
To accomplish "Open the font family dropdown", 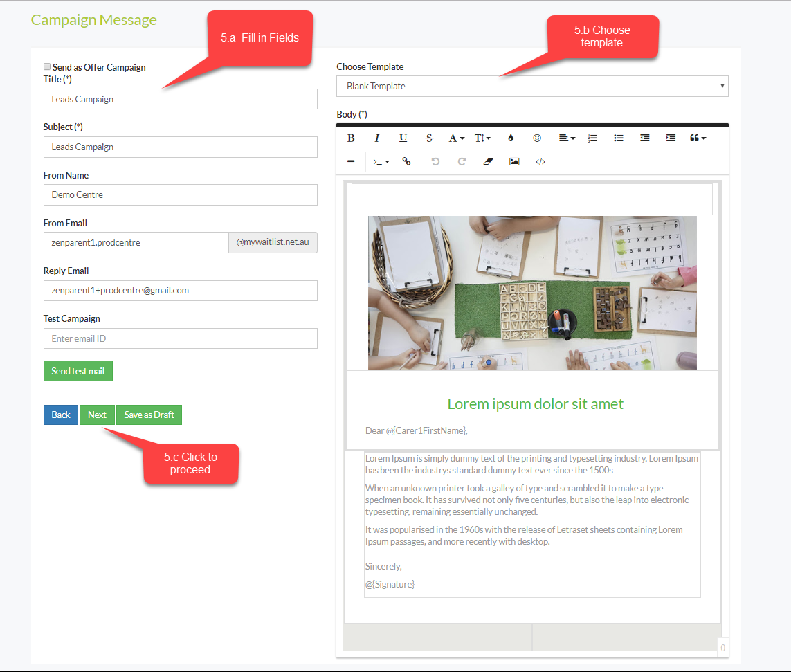I will (x=457, y=138).
